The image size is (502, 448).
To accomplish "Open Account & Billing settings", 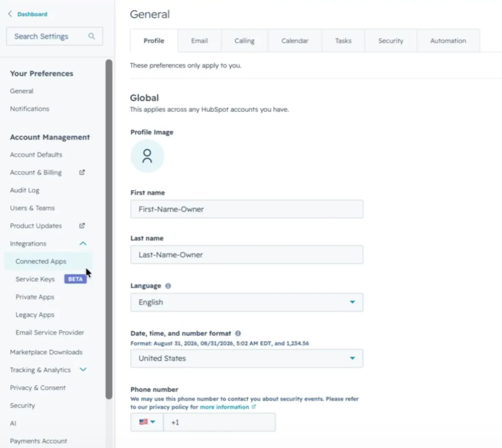I will click(36, 172).
